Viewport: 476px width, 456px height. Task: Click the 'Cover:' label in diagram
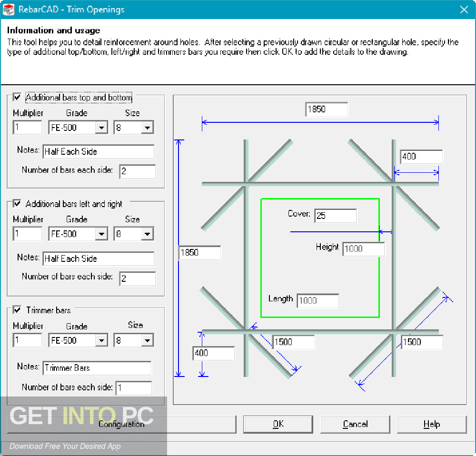[299, 214]
